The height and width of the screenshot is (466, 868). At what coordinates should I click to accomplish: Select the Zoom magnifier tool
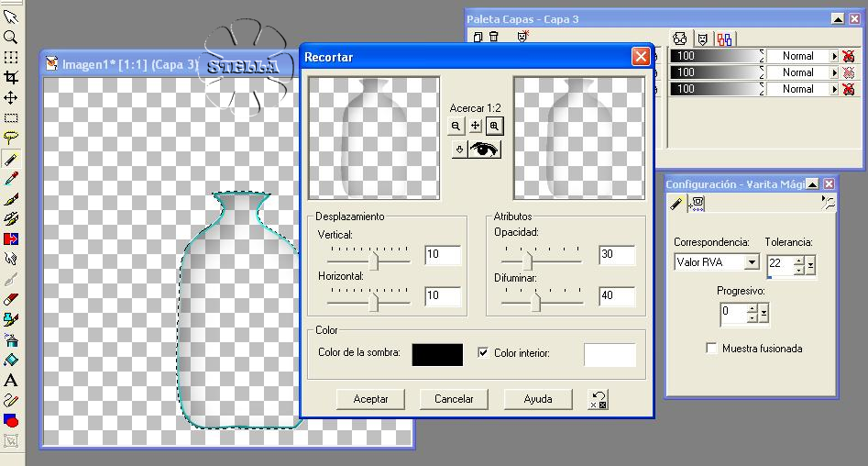10,37
